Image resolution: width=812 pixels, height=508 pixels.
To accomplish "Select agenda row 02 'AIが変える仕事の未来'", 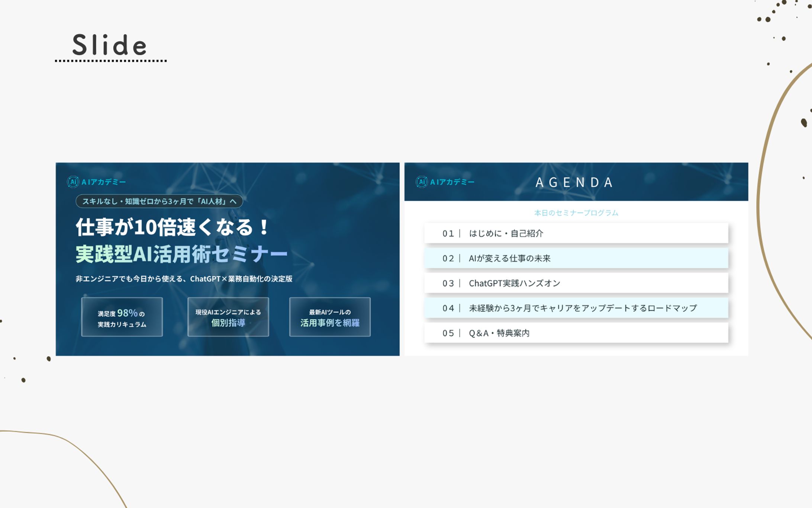I will (x=576, y=258).
